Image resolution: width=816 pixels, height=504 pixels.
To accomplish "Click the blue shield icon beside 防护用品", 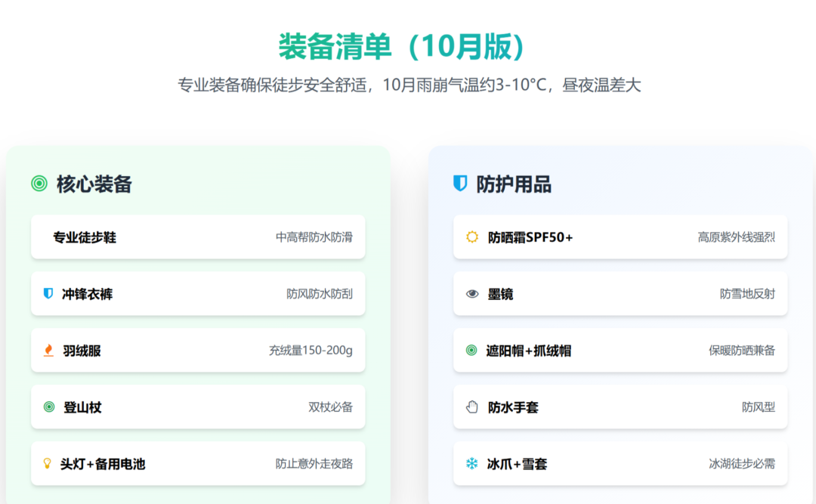I will tap(459, 184).
